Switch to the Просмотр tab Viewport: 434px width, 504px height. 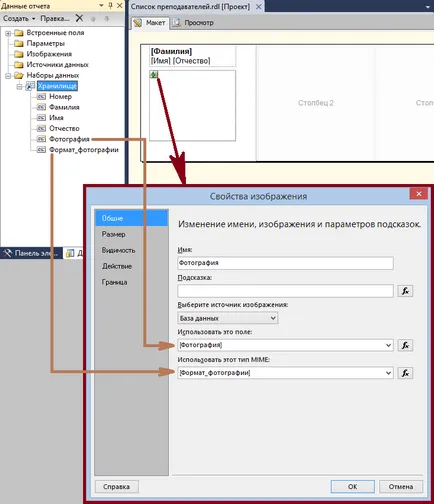pos(194,23)
